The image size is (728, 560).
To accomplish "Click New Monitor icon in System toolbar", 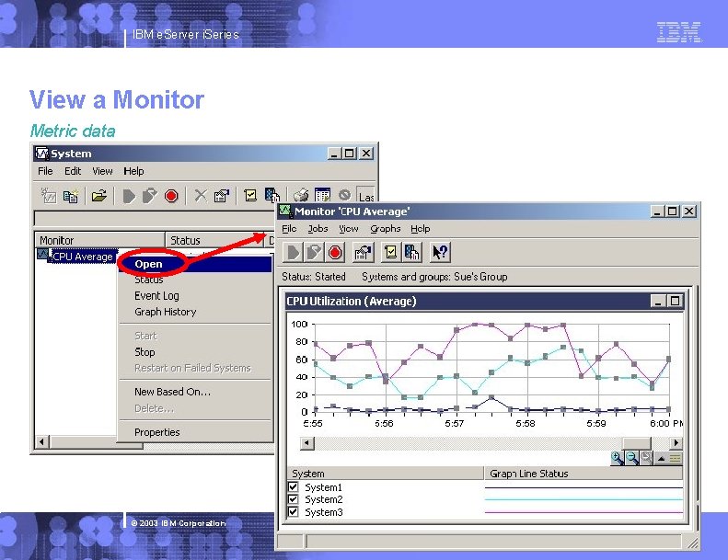I will pyautogui.click(x=49, y=196).
